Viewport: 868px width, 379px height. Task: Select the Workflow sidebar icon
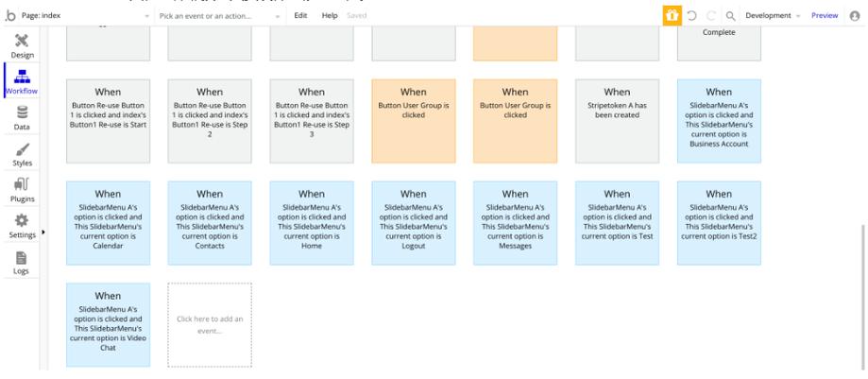point(23,82)
